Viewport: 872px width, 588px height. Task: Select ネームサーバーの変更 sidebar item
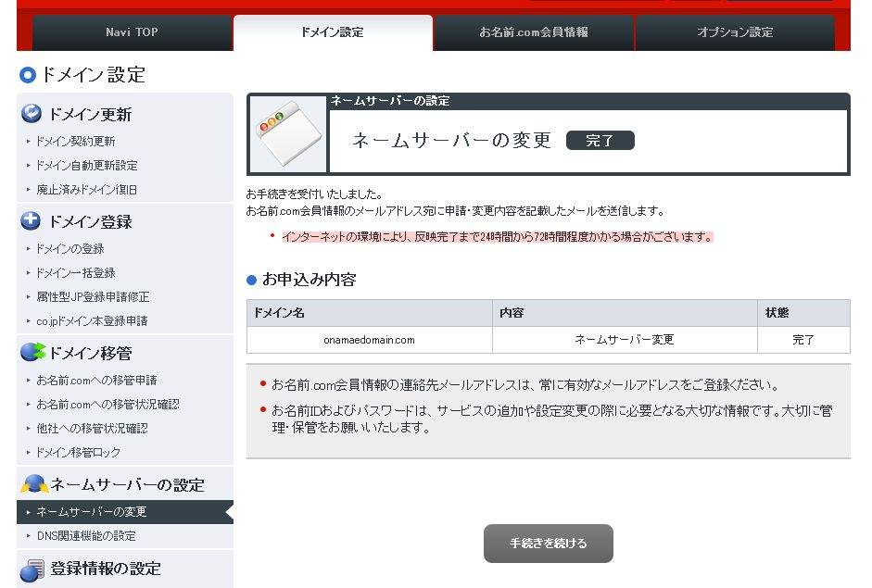coord(125,512)
